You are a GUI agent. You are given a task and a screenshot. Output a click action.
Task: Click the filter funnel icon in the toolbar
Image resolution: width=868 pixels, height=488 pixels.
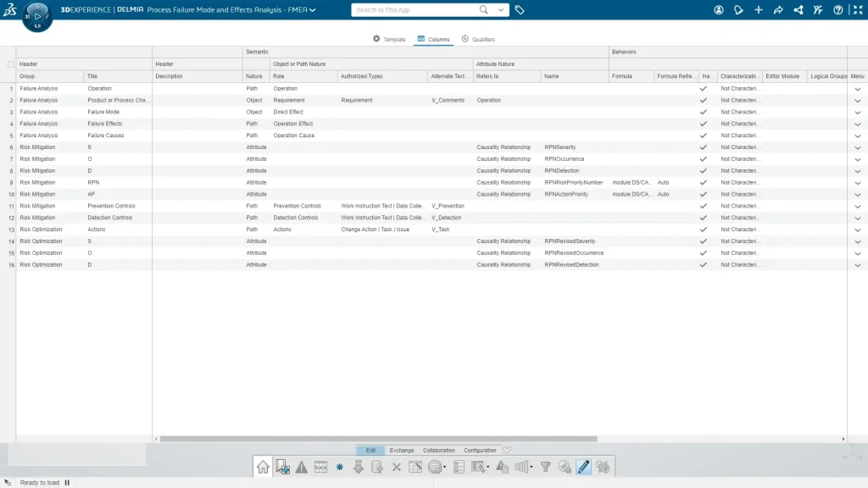(x=545, y=467)
